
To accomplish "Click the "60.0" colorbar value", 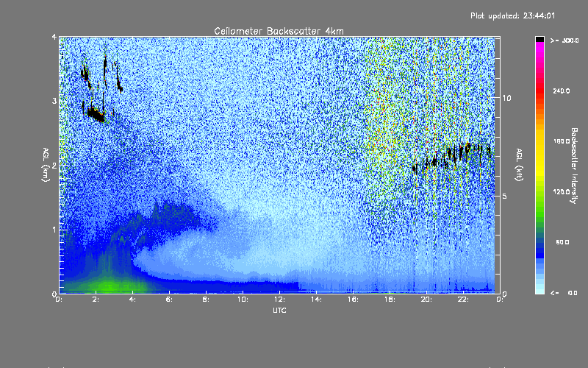I will 562,242.
